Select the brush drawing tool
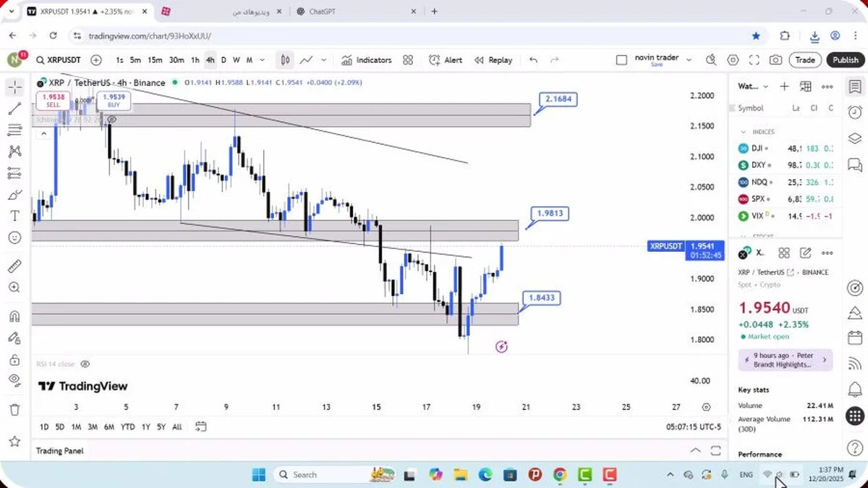 14,195
